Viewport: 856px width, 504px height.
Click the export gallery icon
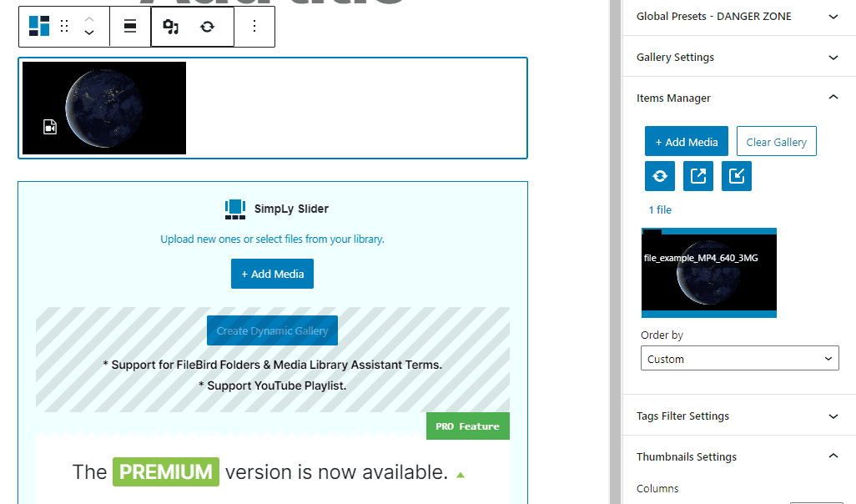697,175
